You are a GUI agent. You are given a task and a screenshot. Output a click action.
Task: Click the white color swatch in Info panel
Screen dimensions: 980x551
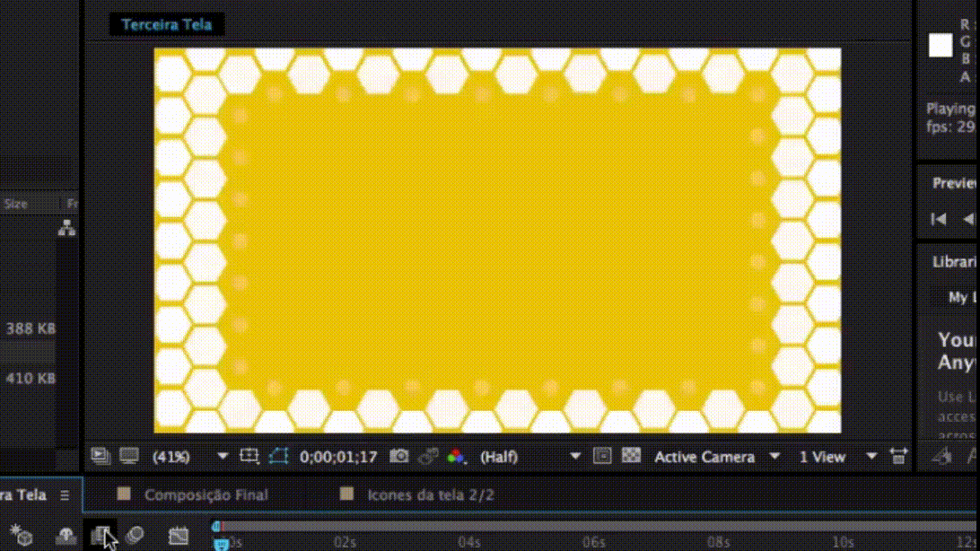(x=940, y=46)
